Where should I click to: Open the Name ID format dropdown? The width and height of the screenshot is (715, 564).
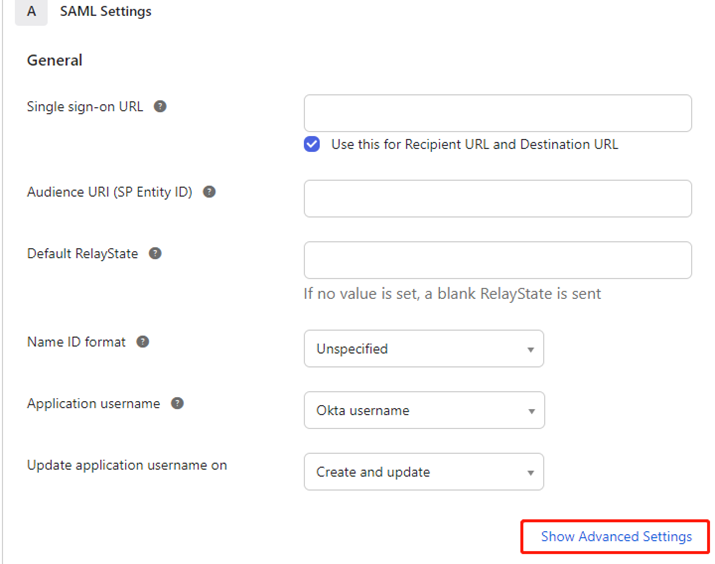[x=424, y=349]
